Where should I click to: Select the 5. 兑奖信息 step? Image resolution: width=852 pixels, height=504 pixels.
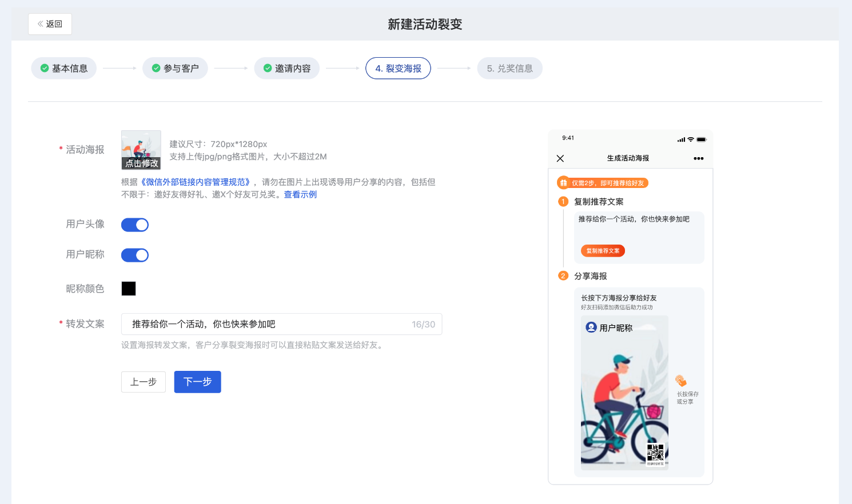[509, 68]
